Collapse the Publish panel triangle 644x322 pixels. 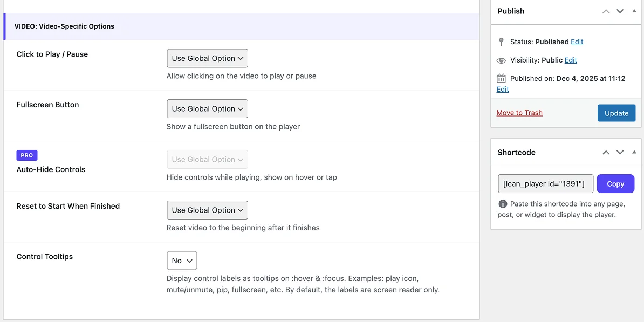[634, 11]
